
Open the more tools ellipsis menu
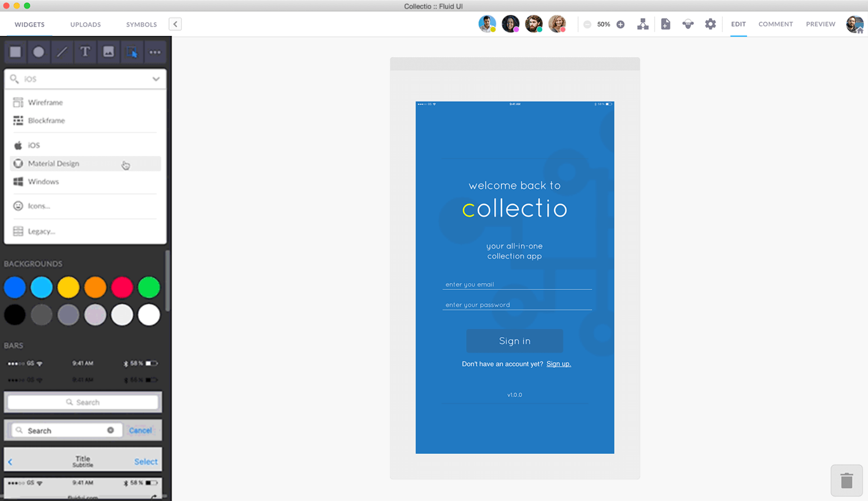click(155, 52)
